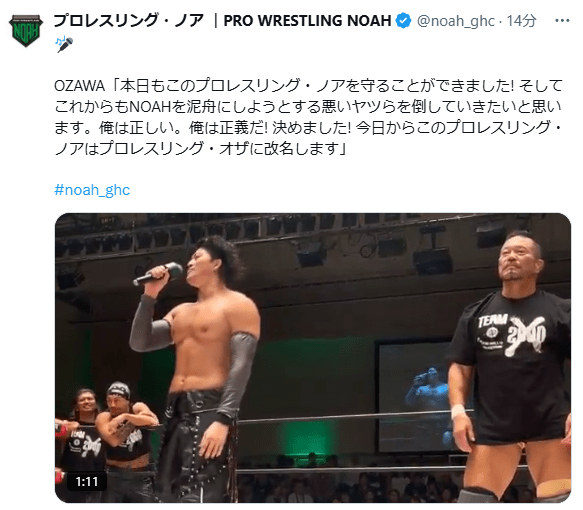Play the embedded wrestling video

click(313, 358)
